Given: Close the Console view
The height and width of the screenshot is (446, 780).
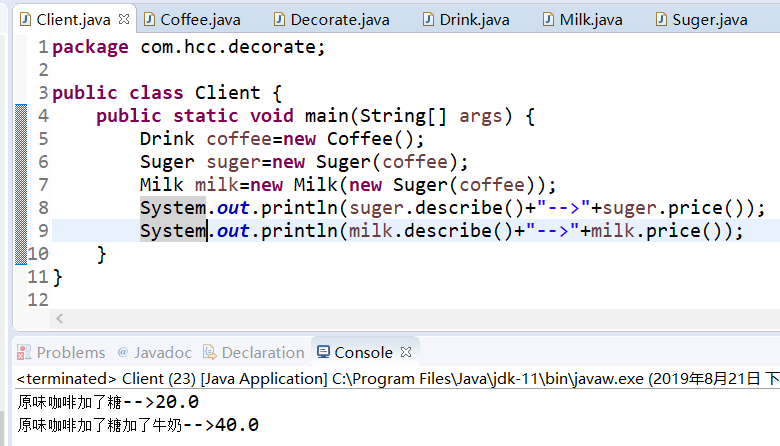Looking at the screenshot, I should coord(406,352).
